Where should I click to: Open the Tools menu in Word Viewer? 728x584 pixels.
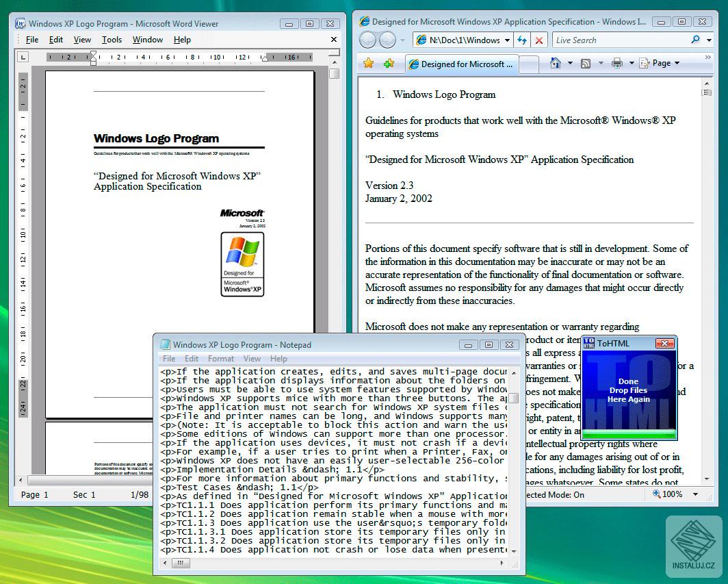(112, 40)
